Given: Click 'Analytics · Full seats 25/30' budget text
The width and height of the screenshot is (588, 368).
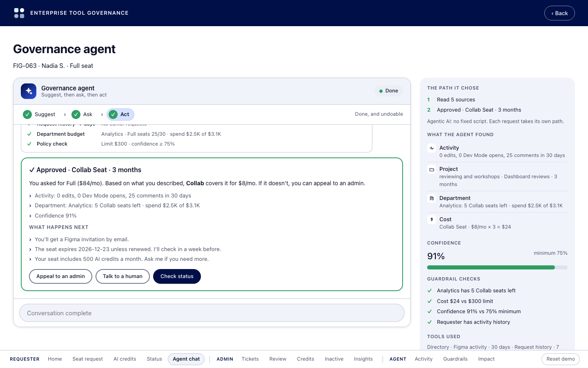Looking at the screenshot, I should 134,134.
